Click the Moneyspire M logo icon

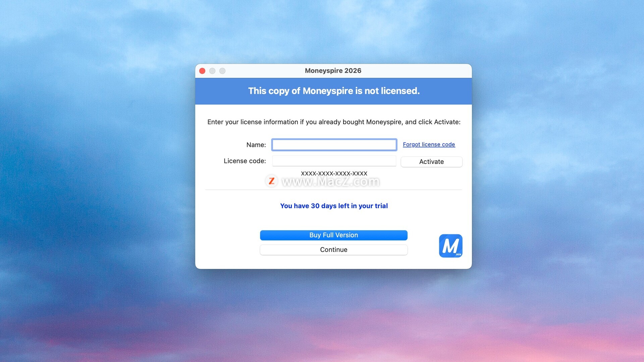(450, 246)
